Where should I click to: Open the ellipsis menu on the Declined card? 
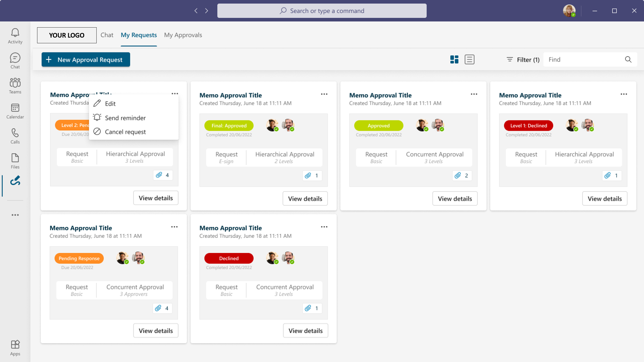[324, 227]
